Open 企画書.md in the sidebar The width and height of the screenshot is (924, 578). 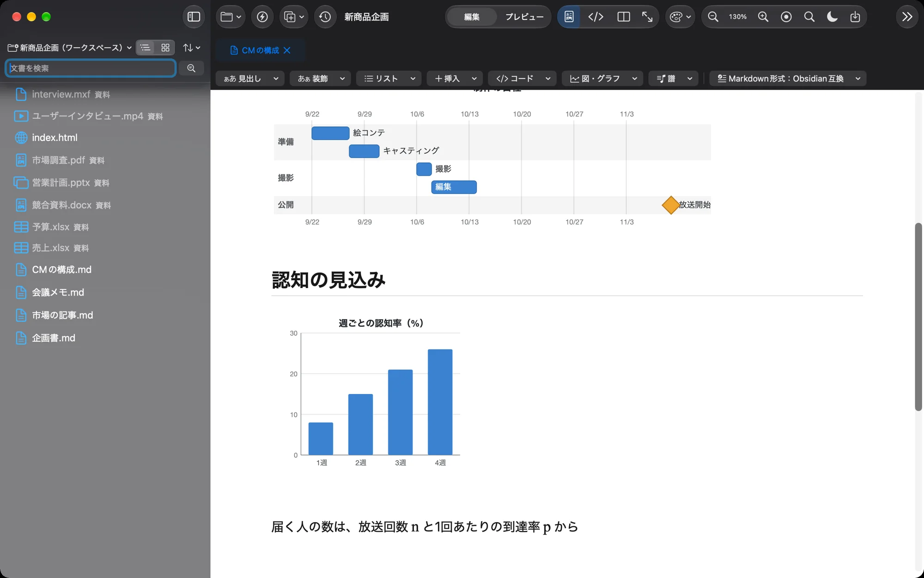pyautogui.click(x=54, y=338)
